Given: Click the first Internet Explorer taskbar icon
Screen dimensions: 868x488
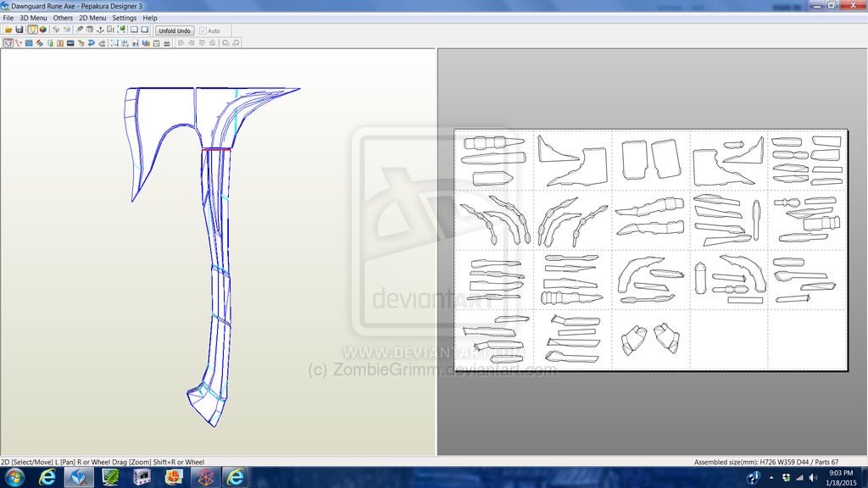Looking at the screenshot, I should tap(47, 477).
